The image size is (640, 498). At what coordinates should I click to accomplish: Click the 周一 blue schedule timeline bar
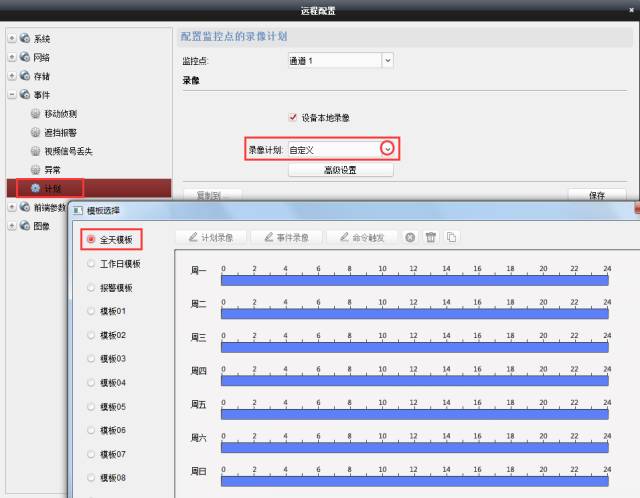414,282
